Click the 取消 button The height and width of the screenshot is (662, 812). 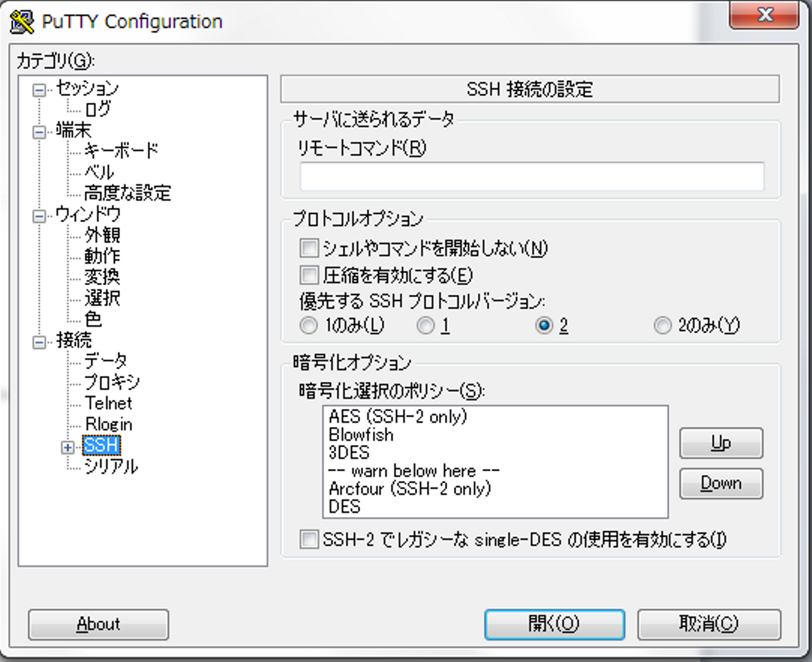pos(709,624)
